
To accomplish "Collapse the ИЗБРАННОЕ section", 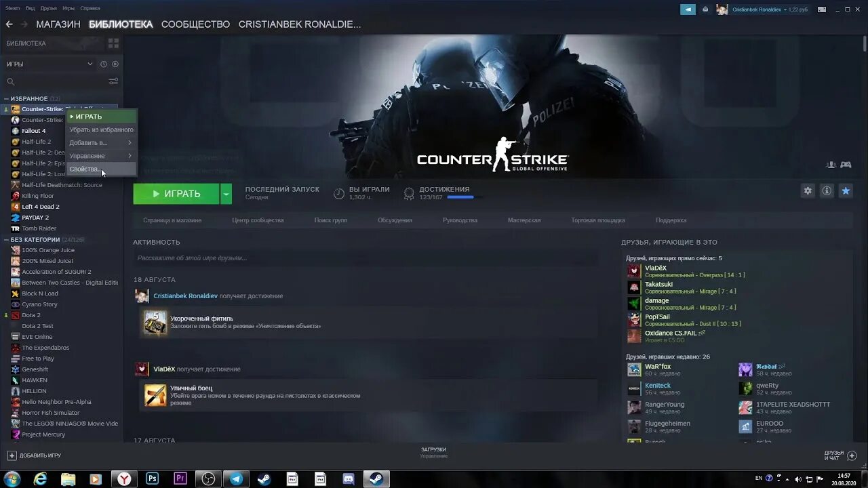I will point(6,99).
